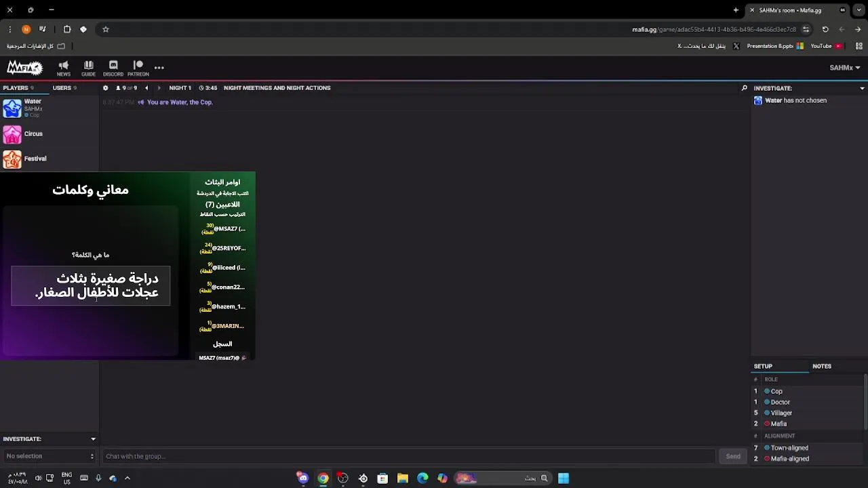Image resolution: width=868 pixels, height=488 pixels.
Task: Click the Mafia-aligned alignment row
Action: (790, 459)
